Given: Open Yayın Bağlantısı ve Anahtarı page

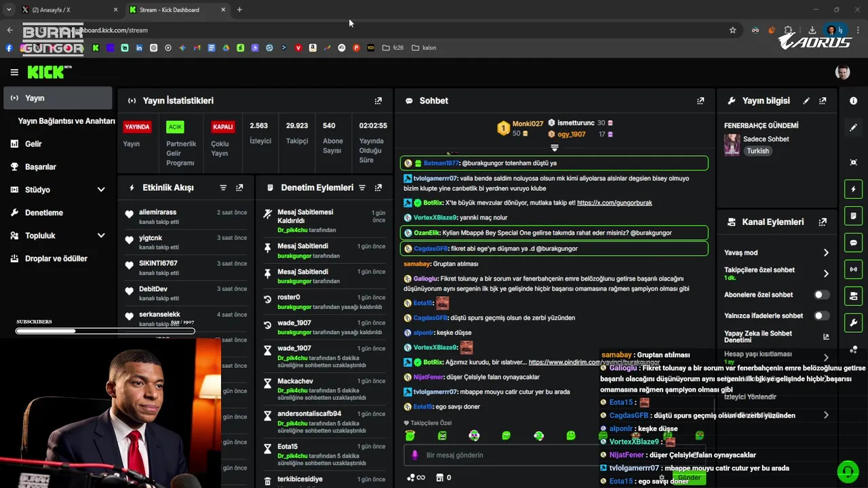Looking at the screenshot, I should point(66,121).
